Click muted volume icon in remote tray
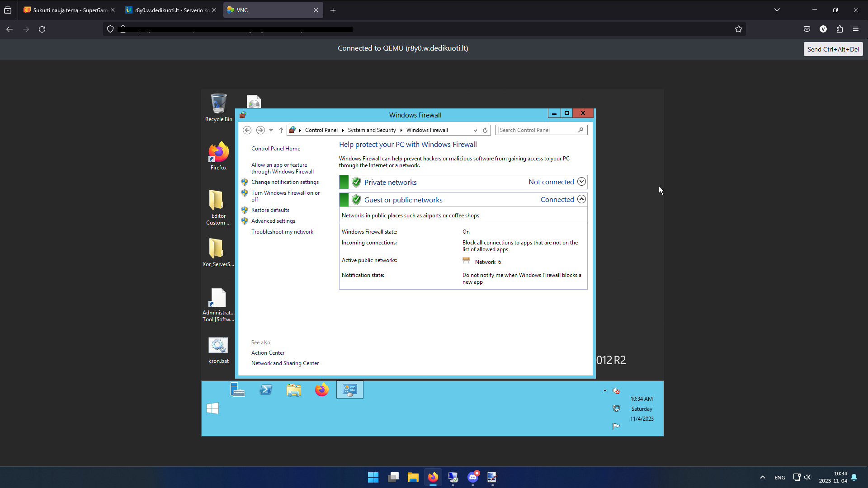 point(616,391)
